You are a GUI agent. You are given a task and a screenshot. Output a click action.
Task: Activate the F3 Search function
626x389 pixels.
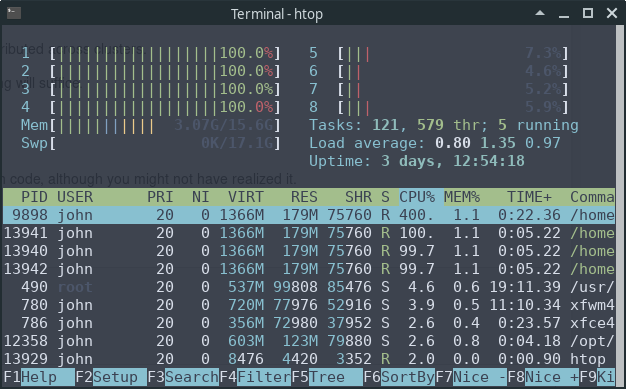183,377
